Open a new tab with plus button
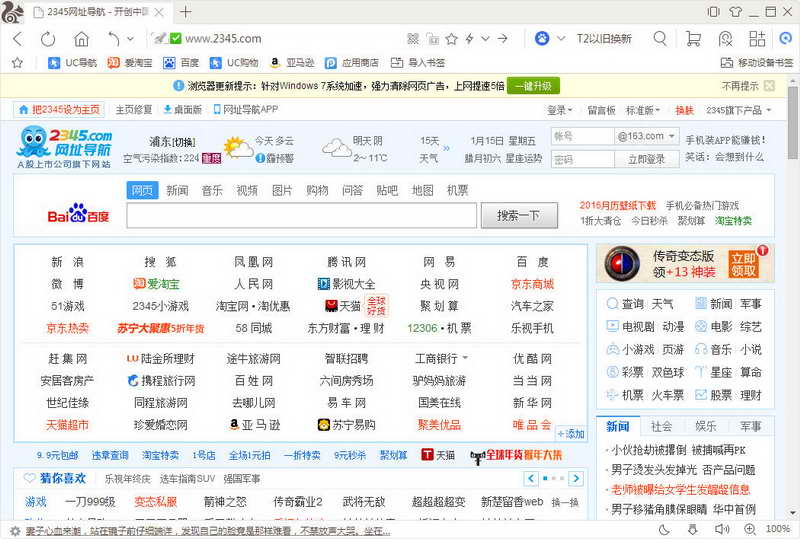Viewport: 800px width, 539px height. (x=186, y=12)
